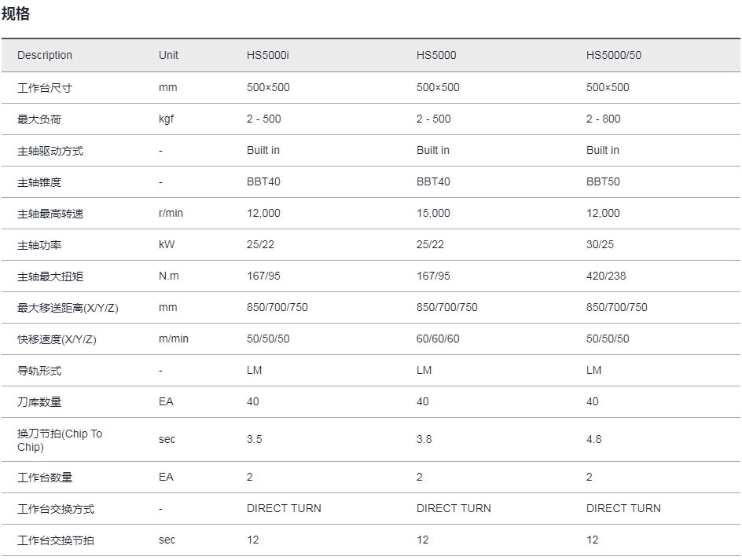This screenshot has height=560, width=742.
Task: Select the 最大负荷 row label
Action: tap(39, 119)
